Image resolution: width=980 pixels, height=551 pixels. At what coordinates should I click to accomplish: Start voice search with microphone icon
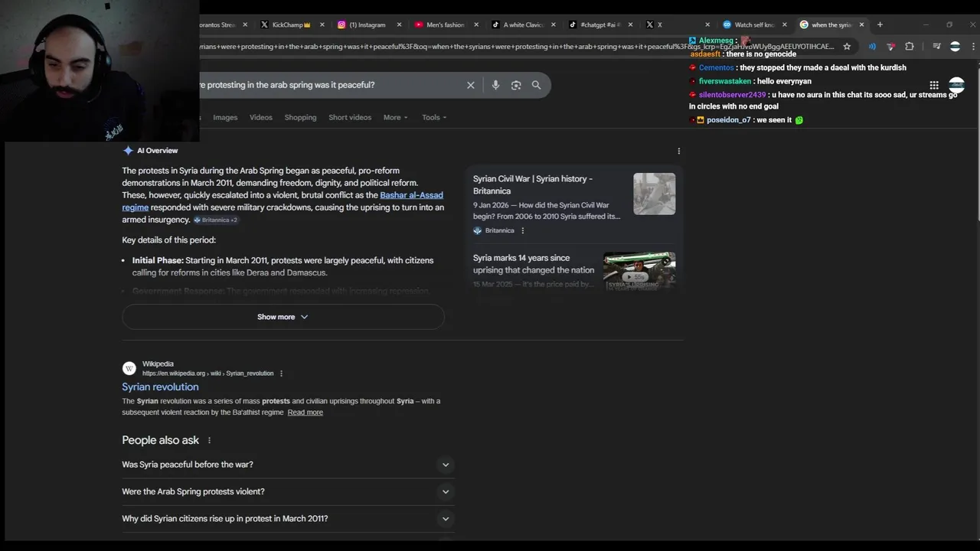(x=495, y=85)
